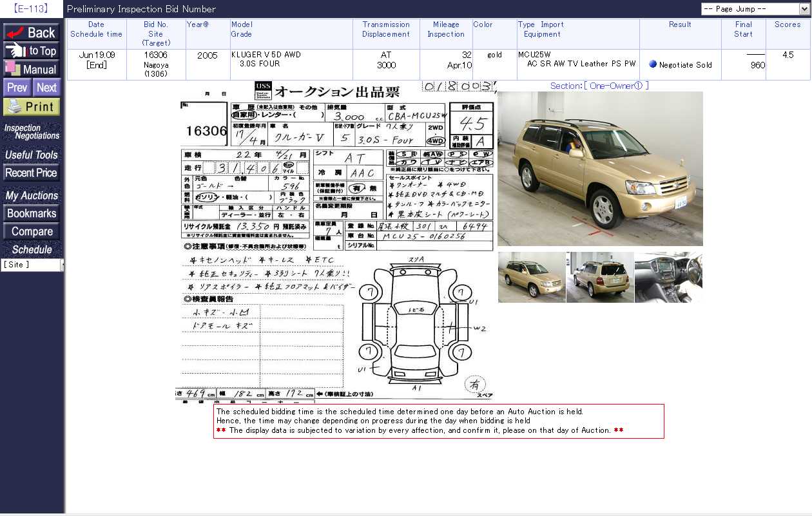Click the 'Mileage Inspection' column header

[x=446, y=30]
